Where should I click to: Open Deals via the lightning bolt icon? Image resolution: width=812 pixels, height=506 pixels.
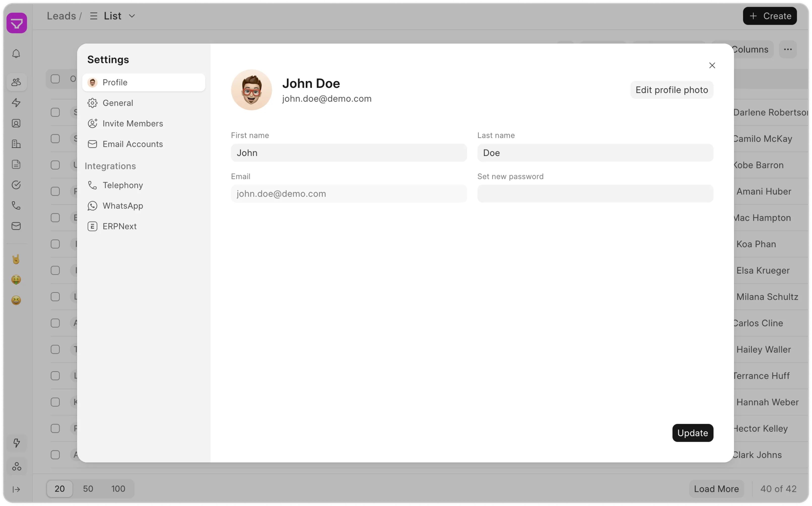[16, 103]
